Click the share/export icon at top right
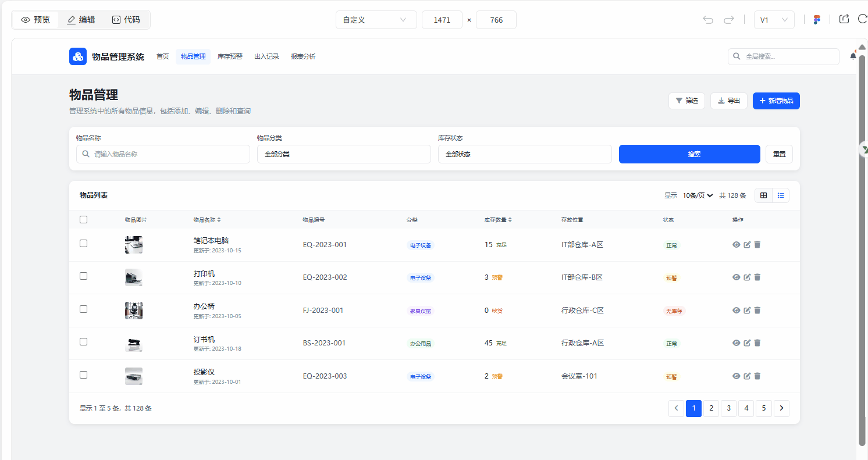This screenshot has height=460, width=868. (844, 19)
